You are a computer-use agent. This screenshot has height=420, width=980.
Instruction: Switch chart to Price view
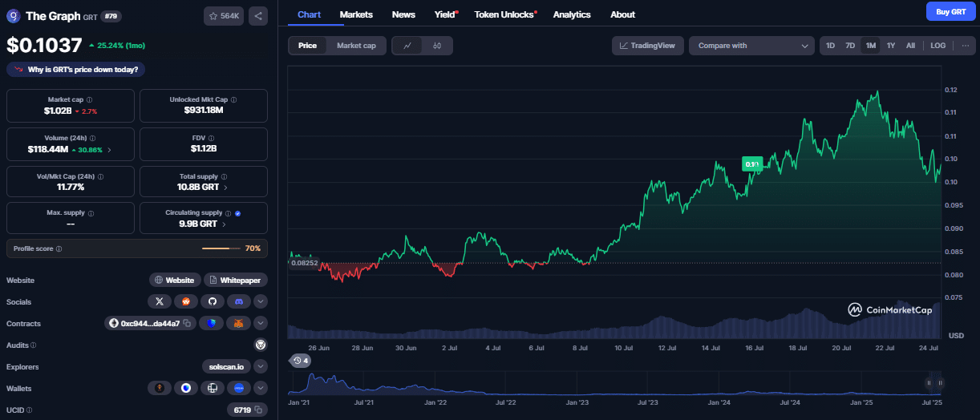pos(307,46)
